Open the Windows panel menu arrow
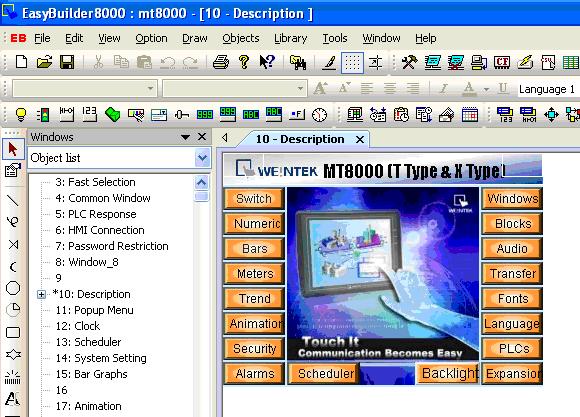 coord(185,137)
